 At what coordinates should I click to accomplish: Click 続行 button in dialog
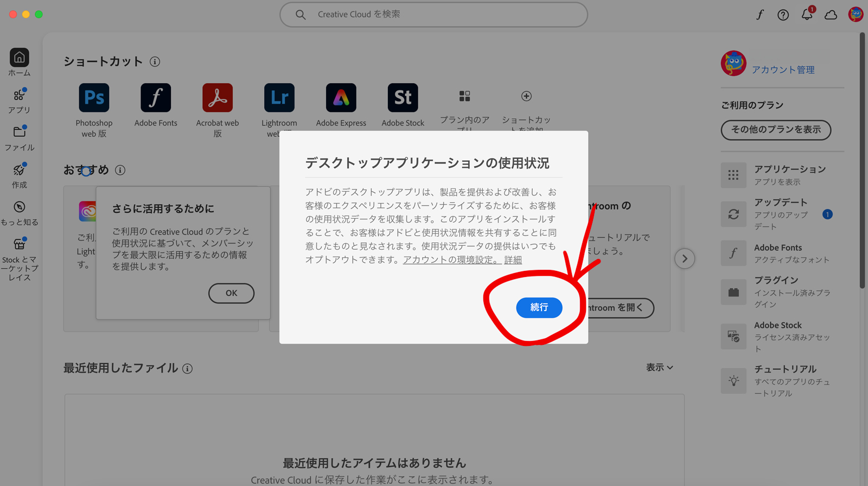tap(539, 307)
